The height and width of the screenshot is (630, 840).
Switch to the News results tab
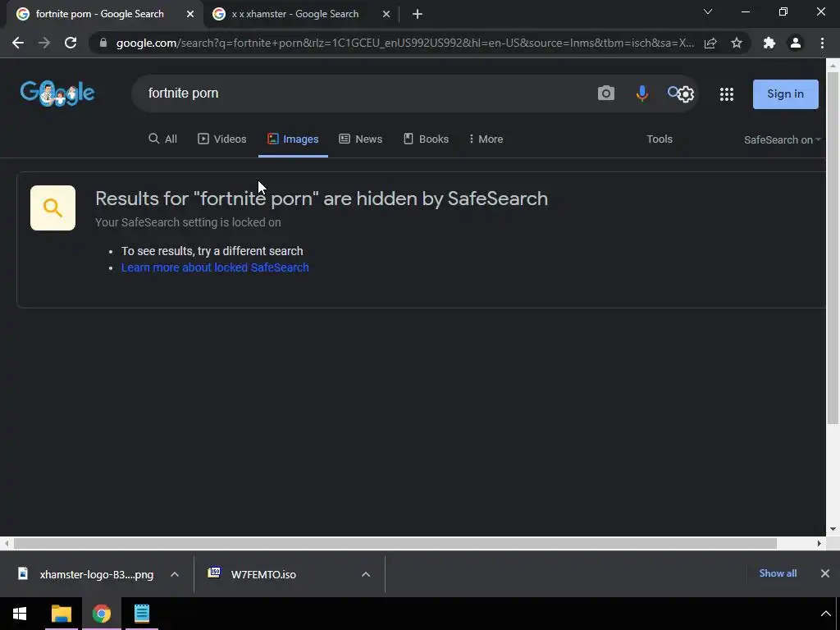pyautogui.click(x=361, y=139)
